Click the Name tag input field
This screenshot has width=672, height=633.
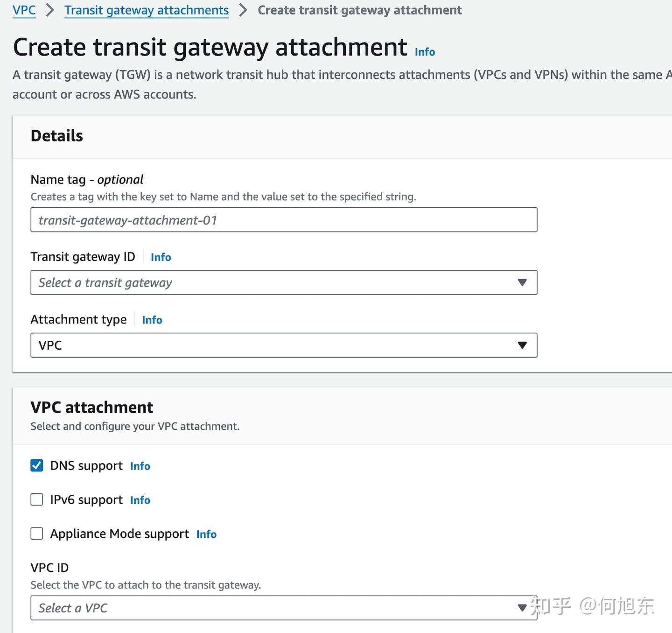(x=283, y=219)
